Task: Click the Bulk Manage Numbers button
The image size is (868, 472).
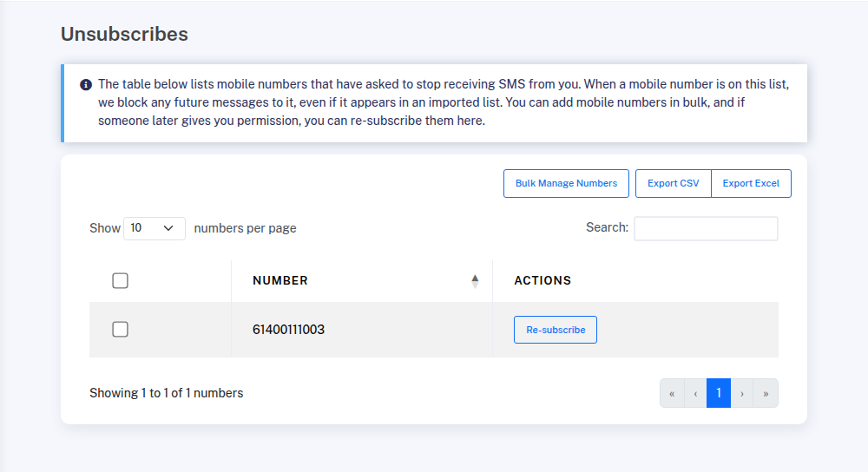Action: 566,183
